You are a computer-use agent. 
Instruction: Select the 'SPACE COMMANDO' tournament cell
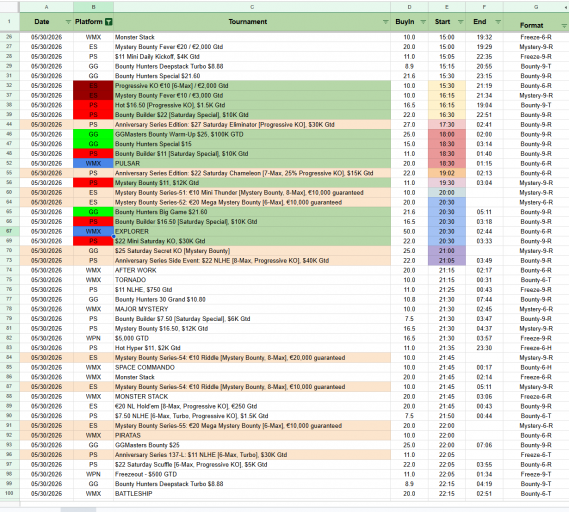click(x=252, y=367)
